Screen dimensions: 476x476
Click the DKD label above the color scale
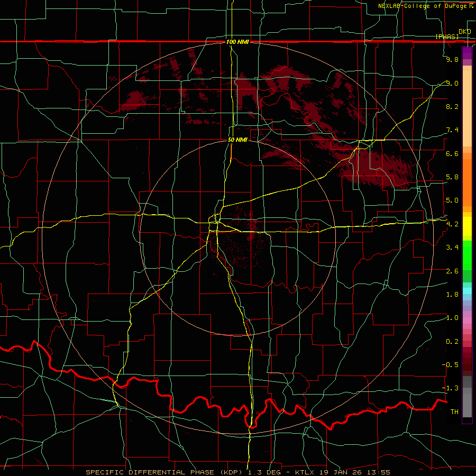point(464,32)
